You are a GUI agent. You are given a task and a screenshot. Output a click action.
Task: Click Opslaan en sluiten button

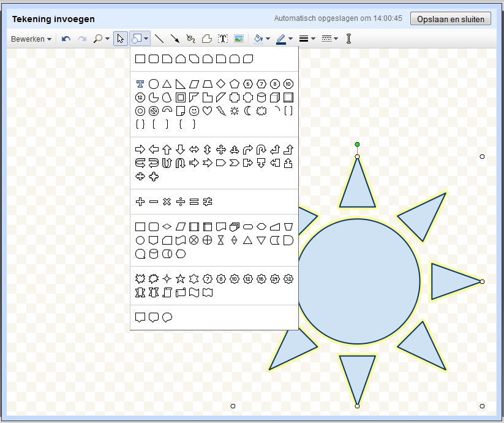coord(450,19)
